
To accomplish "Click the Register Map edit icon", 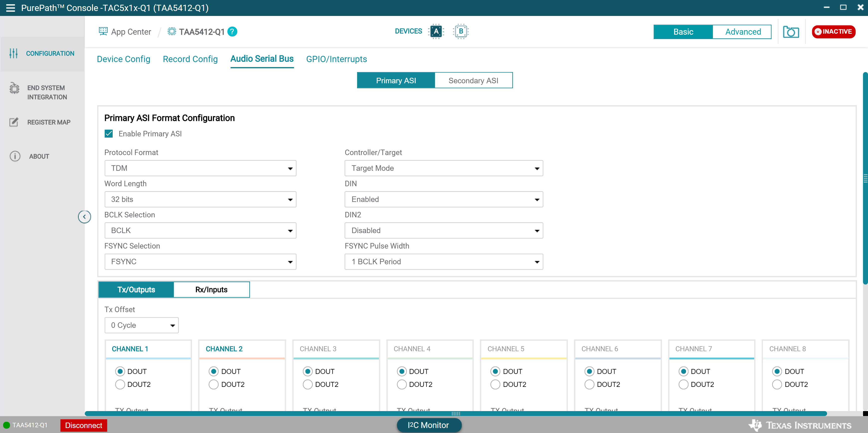I will [x=14, y=122].
